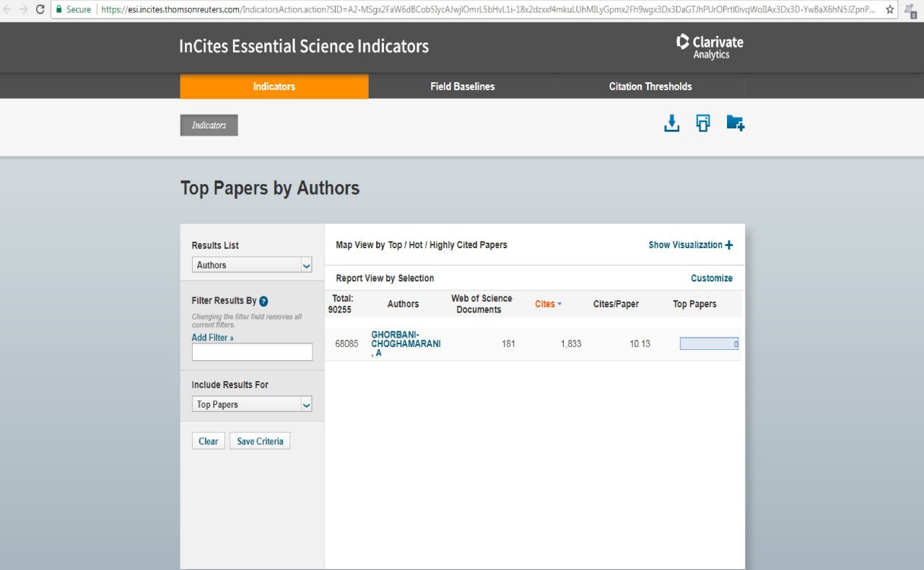Click the browser extension icon
Screen dimensions: 924x570
911,10
